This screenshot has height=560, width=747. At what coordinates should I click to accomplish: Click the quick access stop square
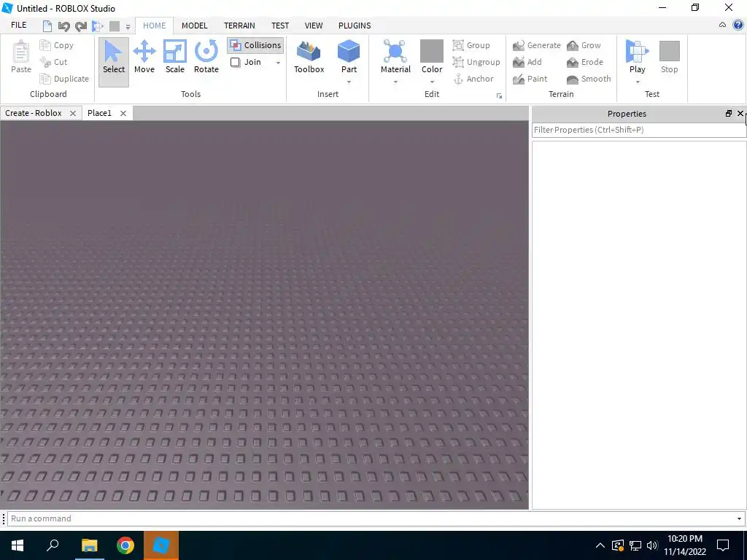pyautogui.click(x=115, y=26)
